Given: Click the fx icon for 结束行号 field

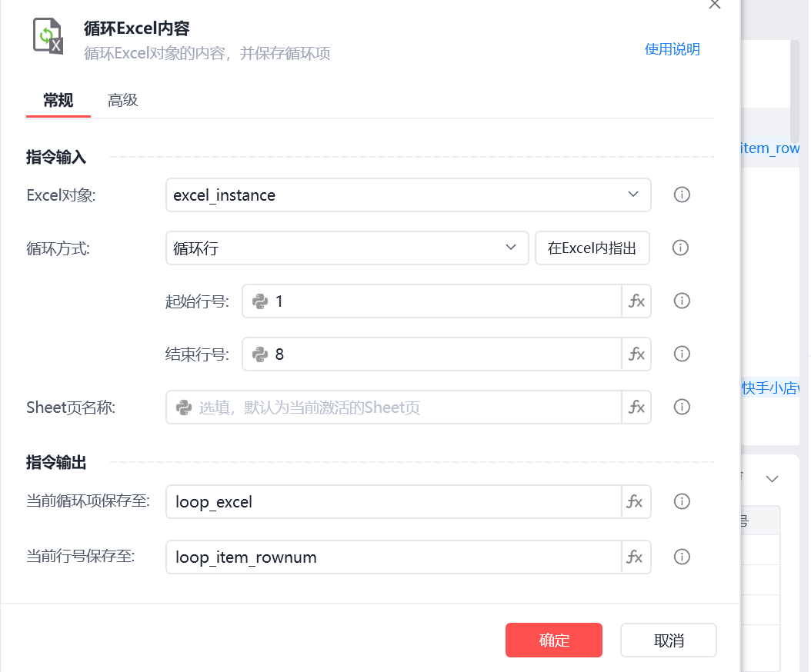Looking at the screenshot, I should click(636, 354).
